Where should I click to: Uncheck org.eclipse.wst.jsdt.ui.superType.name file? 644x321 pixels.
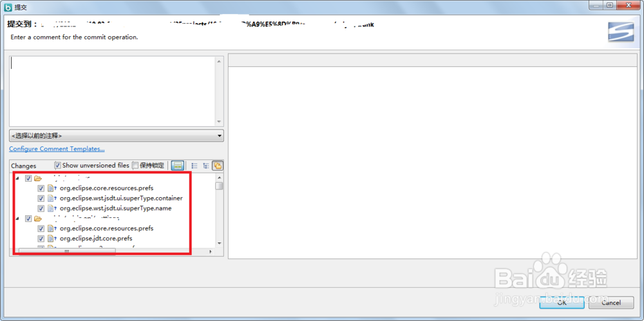click(41, 208)
